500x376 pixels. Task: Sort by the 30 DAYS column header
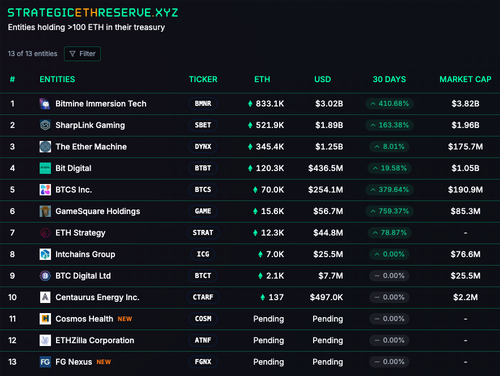tap(389, 79)
